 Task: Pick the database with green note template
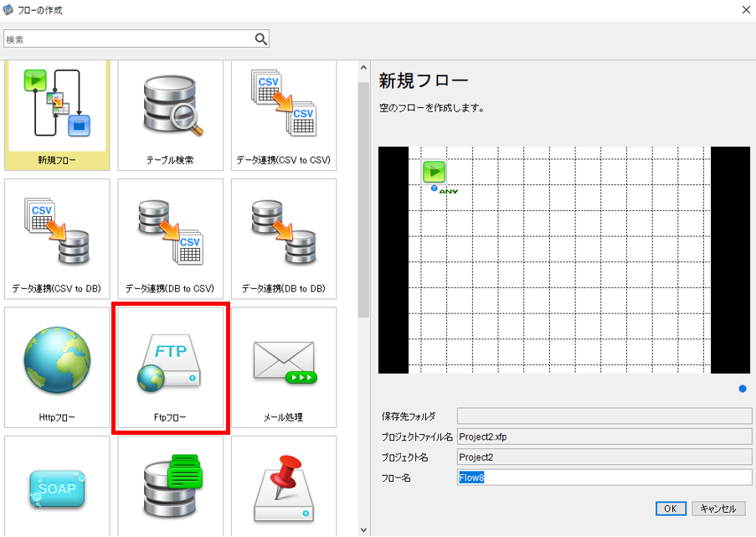pyautogui.click(x=170, y=487)
